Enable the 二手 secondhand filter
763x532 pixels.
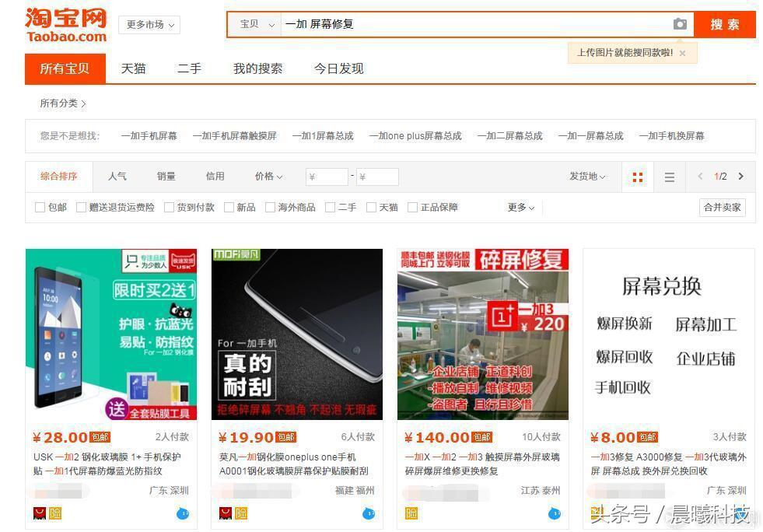[329, 207]
